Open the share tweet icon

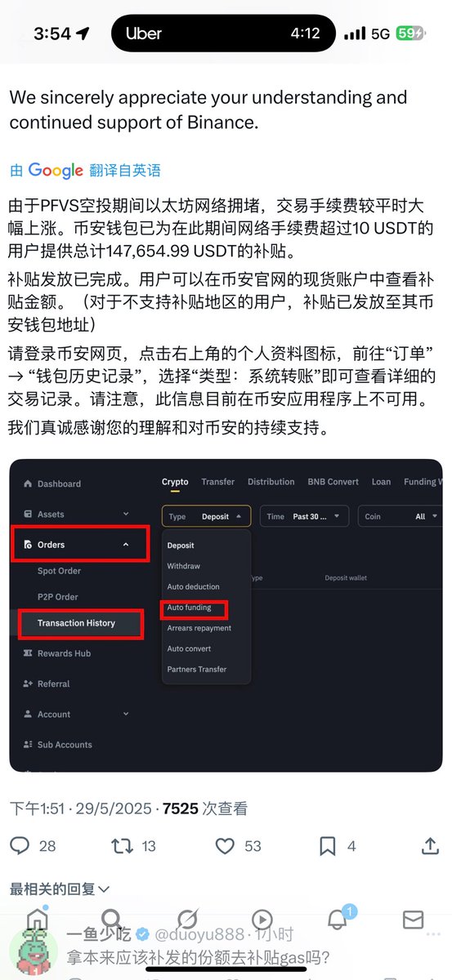[431, 845]
